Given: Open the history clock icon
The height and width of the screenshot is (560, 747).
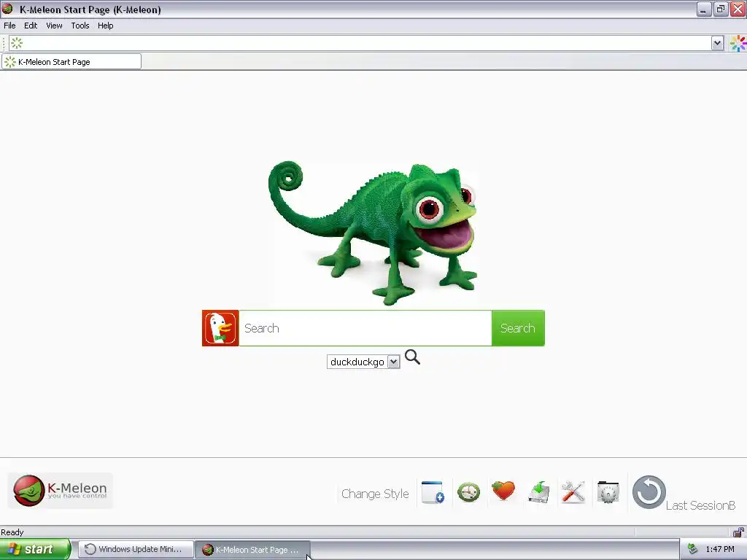Looking at the screenshot, I should point(468,492).
